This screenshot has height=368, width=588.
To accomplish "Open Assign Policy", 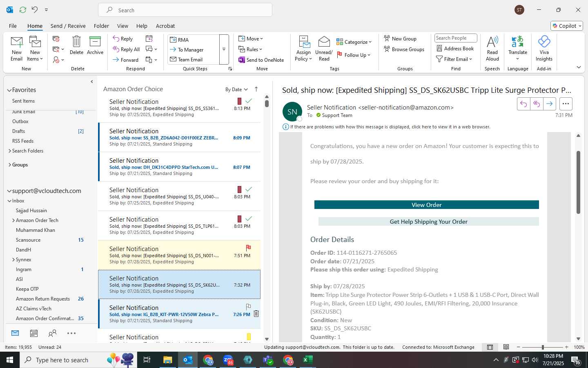I will [x=303, y=49].
